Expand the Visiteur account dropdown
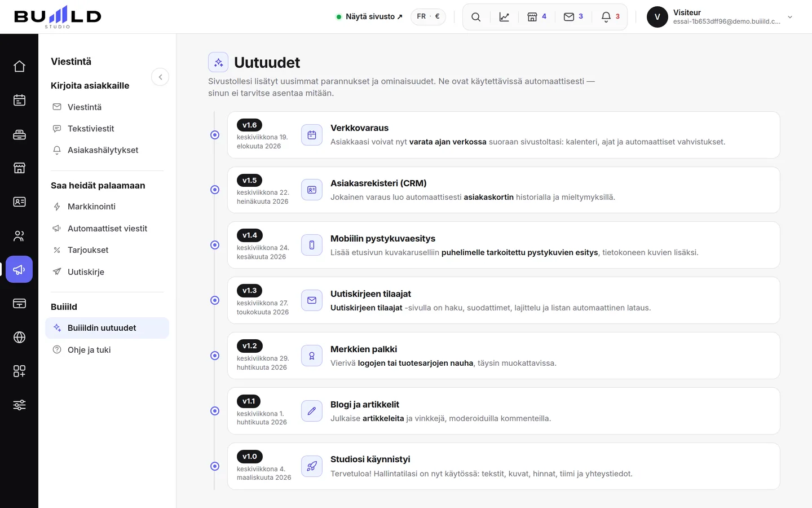Viewport: 812px width, 508px height. tap(790, 17)
